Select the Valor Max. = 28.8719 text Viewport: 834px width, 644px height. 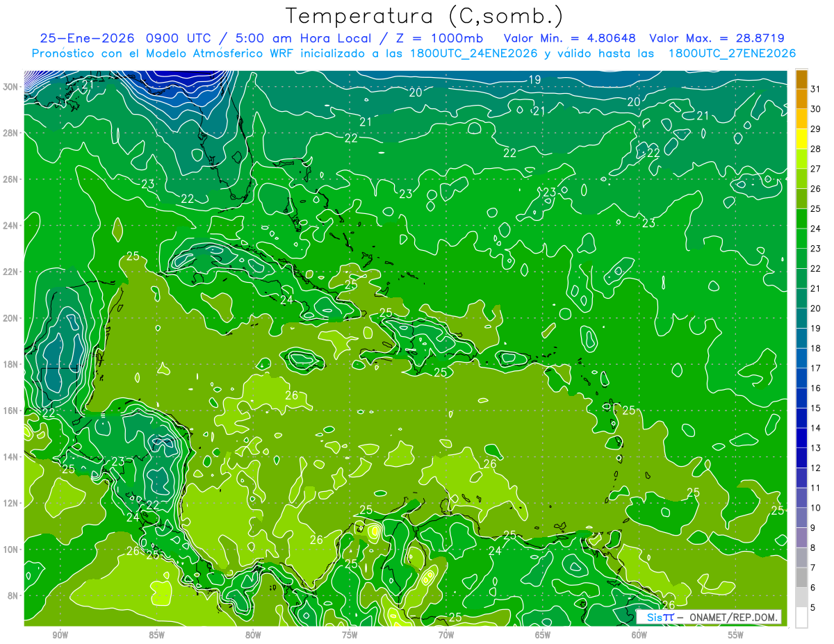tap(717, 38)
